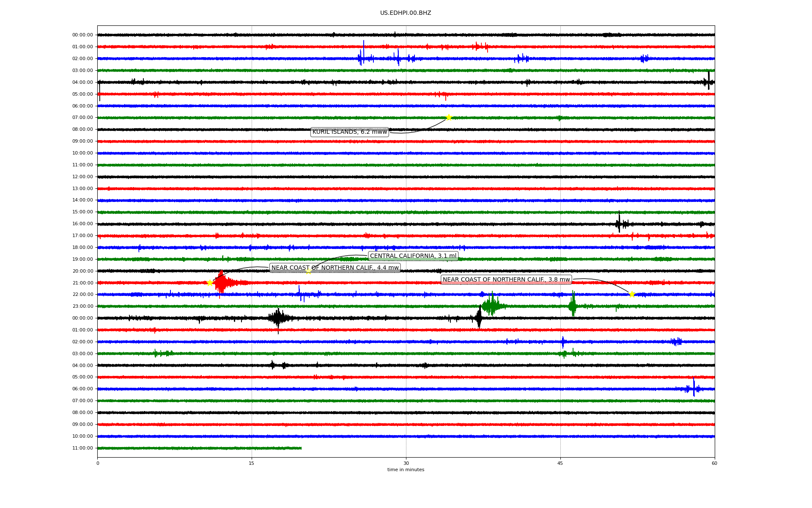Select the KURIL ISLANDS, 6.2 mww annotation label
The image size is (812, 508).
[x=349, y=132]
